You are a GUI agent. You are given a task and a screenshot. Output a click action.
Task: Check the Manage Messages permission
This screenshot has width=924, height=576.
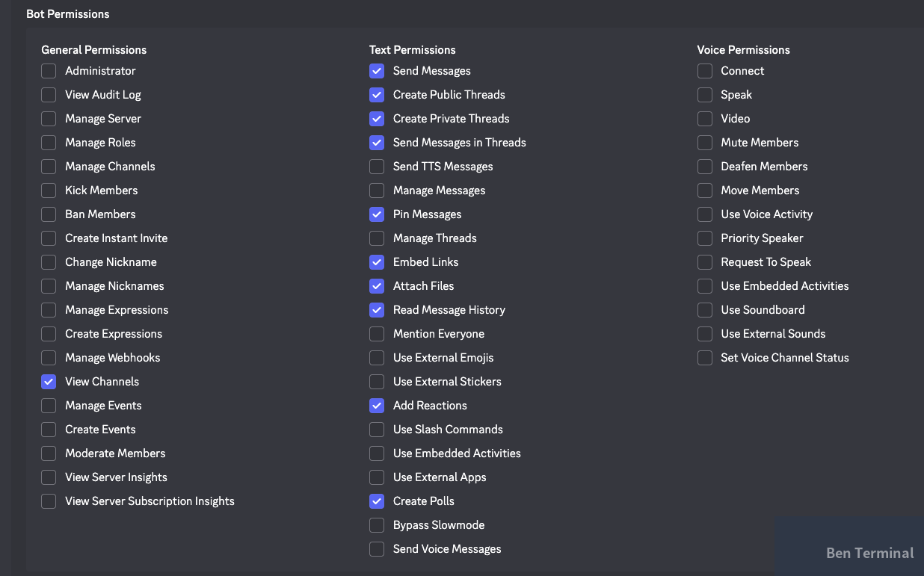tap(377, 191)
